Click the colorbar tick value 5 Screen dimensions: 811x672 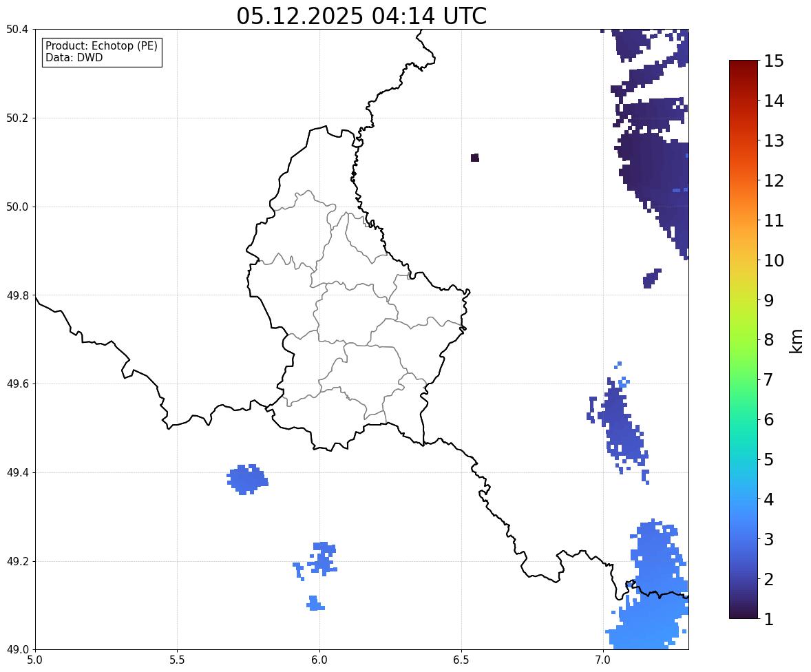769,459
